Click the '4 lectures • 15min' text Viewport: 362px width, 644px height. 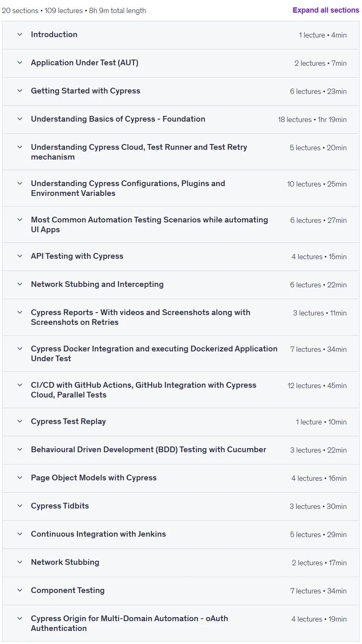(x=319, y=257)
